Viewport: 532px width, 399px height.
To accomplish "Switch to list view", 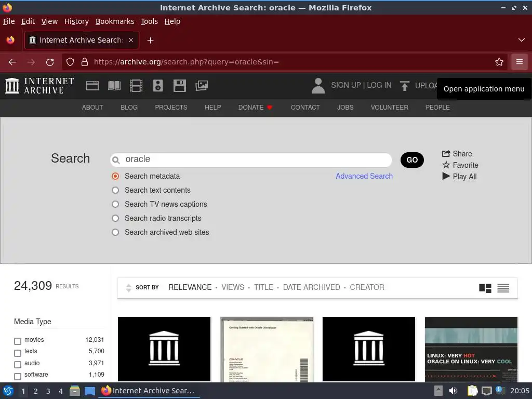I will click(503, 288).
